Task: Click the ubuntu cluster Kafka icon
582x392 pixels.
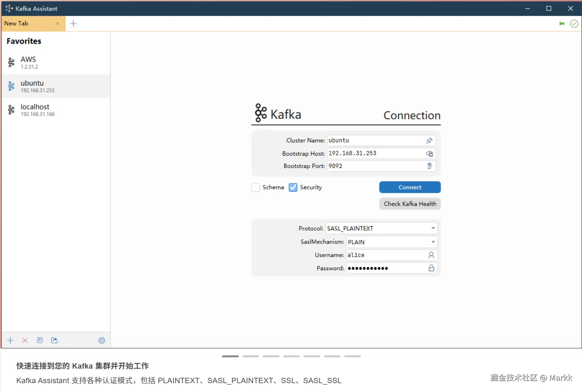Action: [11, 86]
